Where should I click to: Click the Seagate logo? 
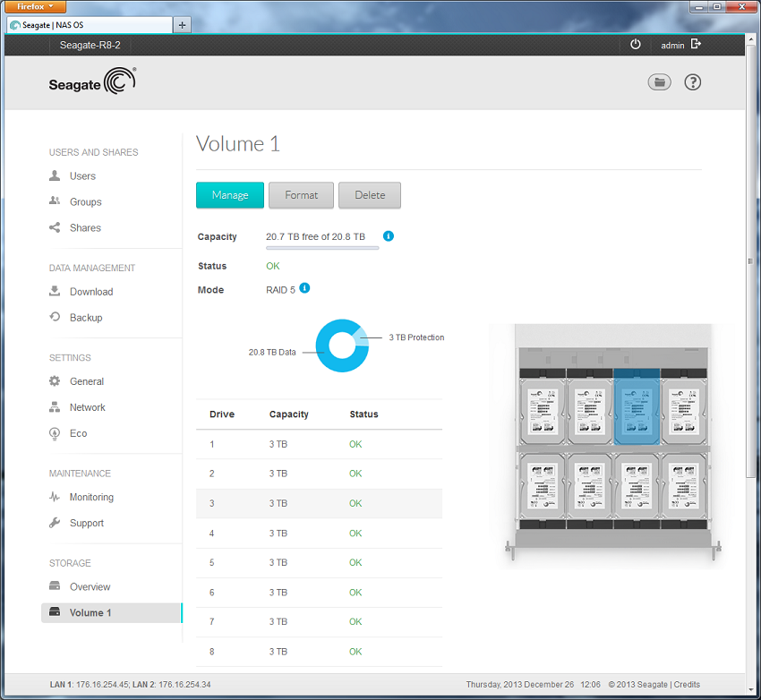[x=93, y=81]
